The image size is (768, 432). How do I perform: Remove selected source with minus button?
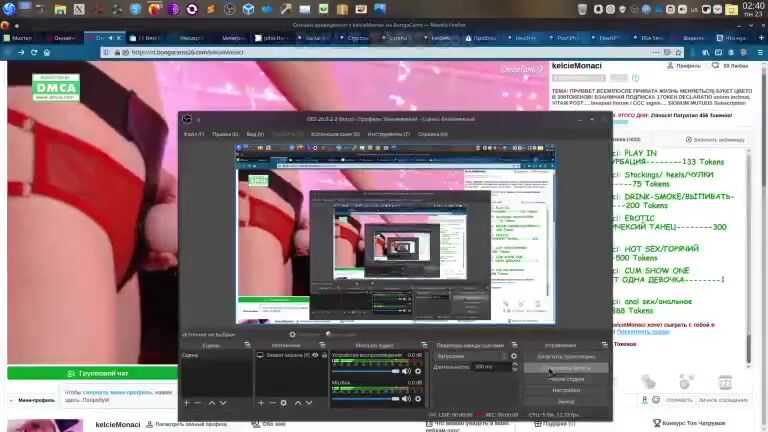click(x=272, y=403)
